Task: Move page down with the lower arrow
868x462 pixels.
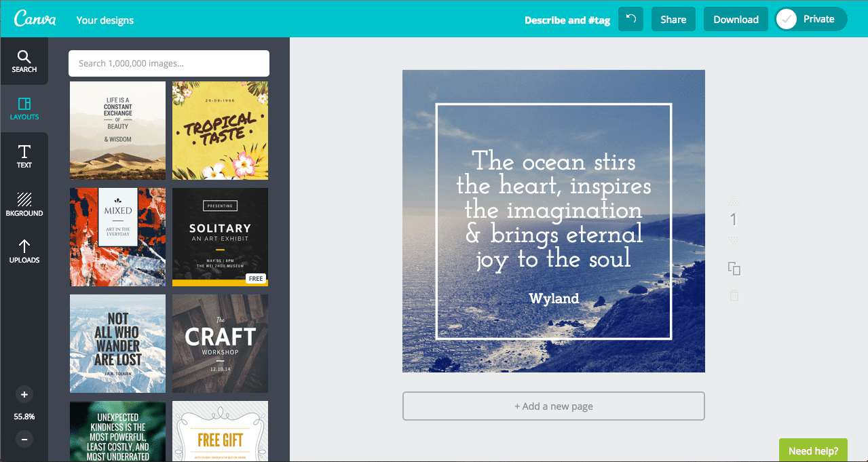Action: click(734, 239)
